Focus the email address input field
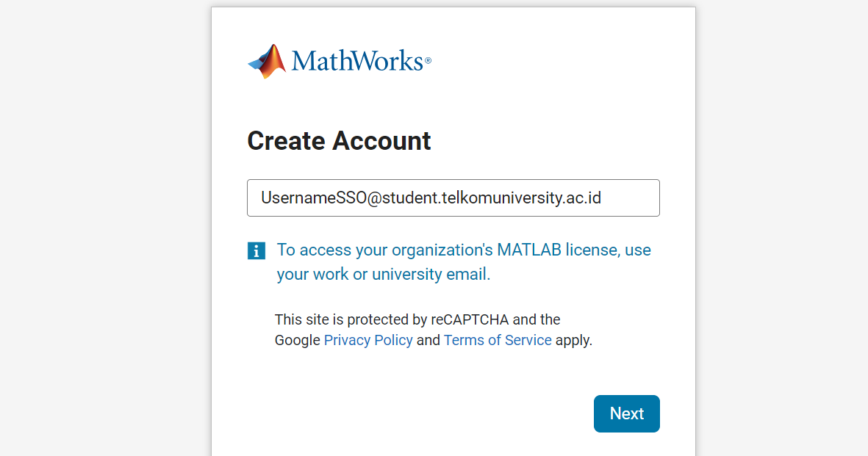 pyautogui.click(x=453, y=198)
